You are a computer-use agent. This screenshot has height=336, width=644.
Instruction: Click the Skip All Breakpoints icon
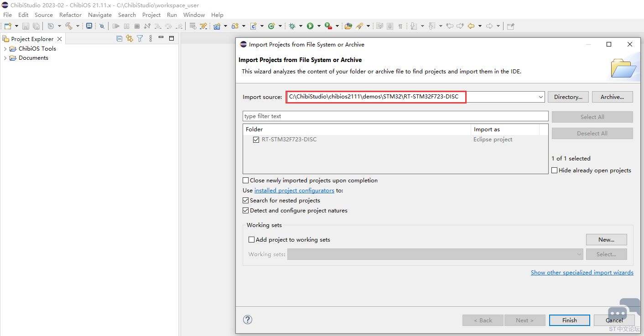coord(102,26)
